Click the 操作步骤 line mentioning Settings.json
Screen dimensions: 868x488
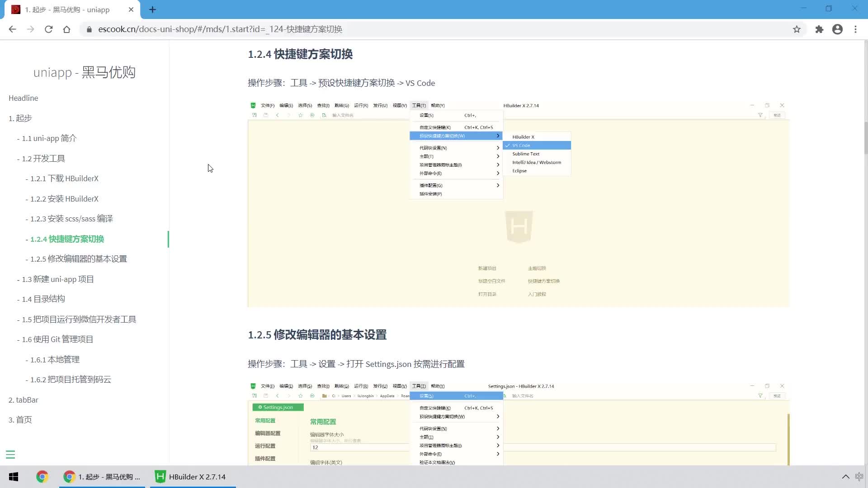coord(356,364)
